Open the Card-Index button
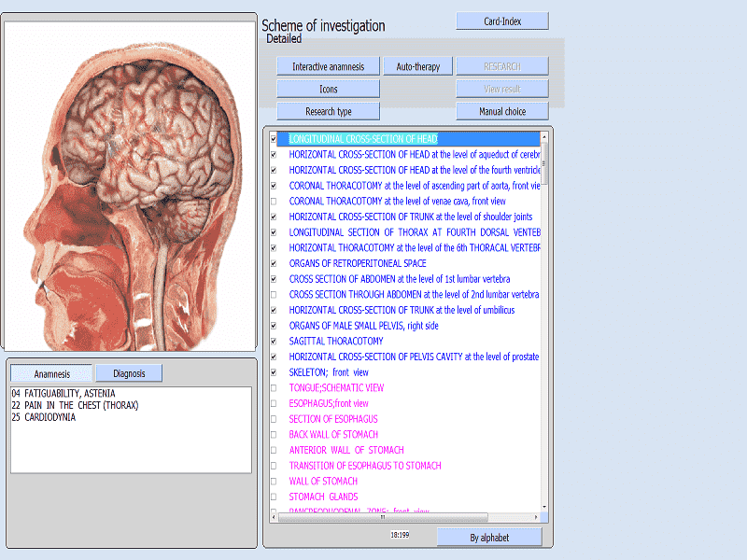Image resolution: width=747 pixels, height=560 pixels. (501, 21)
